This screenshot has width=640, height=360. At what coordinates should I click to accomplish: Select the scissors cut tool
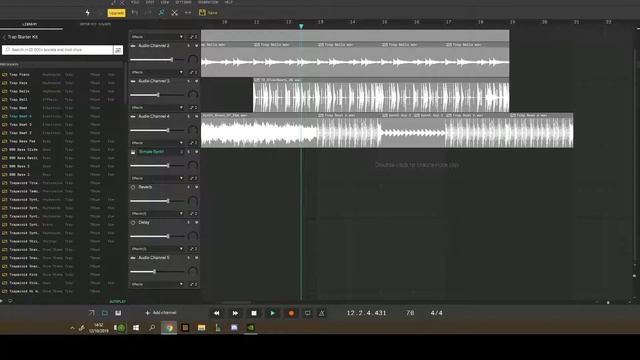(x=175, y=13)
